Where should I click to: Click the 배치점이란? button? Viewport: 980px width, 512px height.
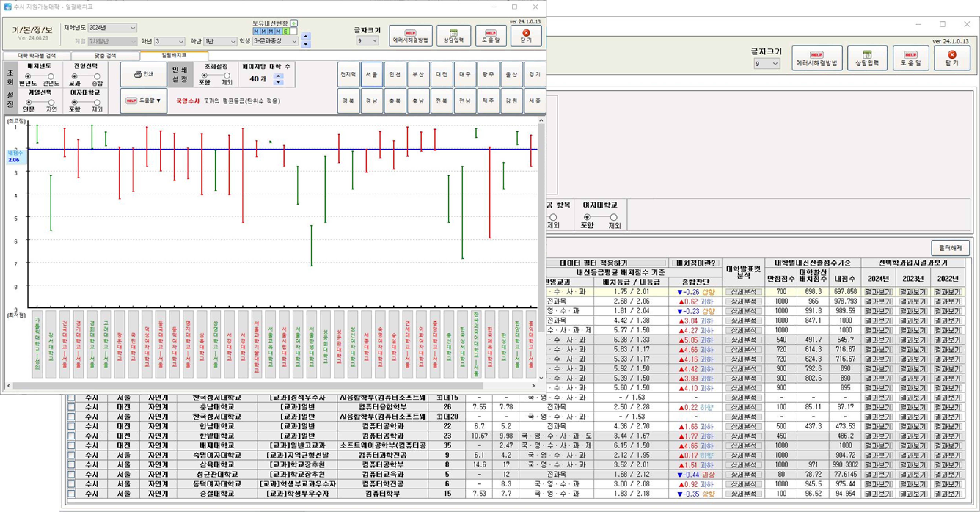pos(695,263)
